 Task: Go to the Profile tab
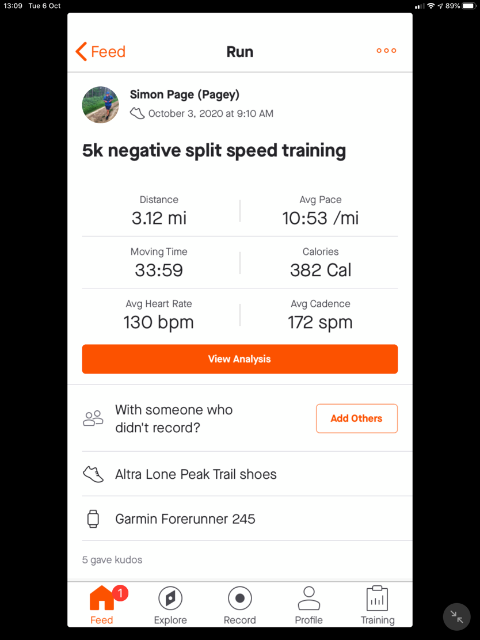tap(309, 605)
